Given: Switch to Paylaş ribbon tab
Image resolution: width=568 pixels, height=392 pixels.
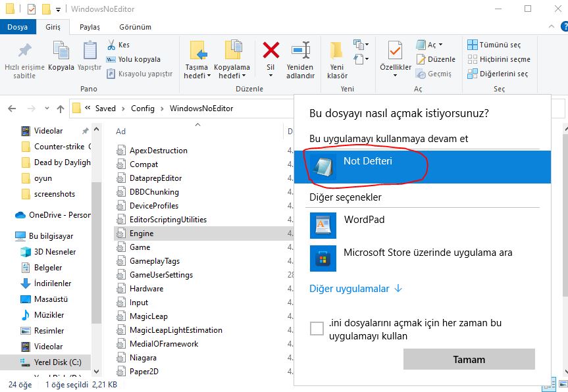Looking at the screenshot, I should pyautogui.click(x=90, y=27).
